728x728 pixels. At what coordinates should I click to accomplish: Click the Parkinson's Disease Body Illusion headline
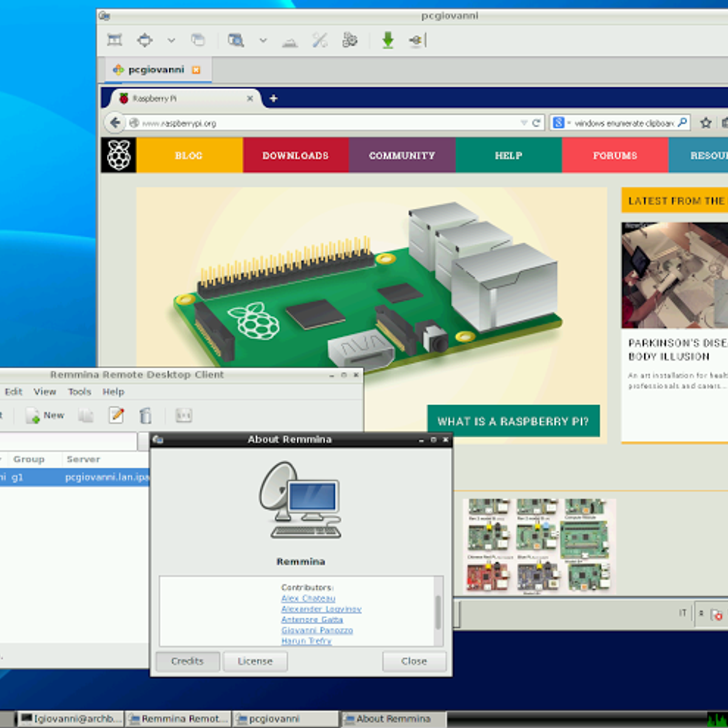[x=678, y=350]
